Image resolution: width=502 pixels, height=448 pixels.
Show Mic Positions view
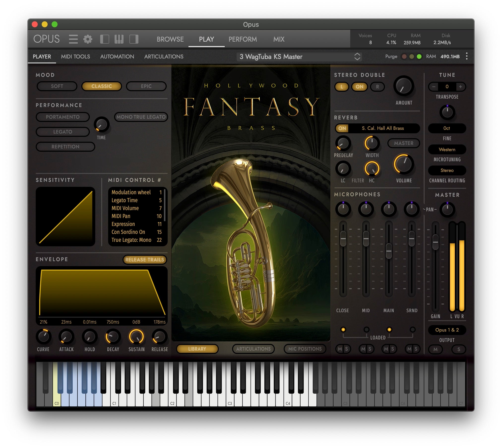point(305,349)
